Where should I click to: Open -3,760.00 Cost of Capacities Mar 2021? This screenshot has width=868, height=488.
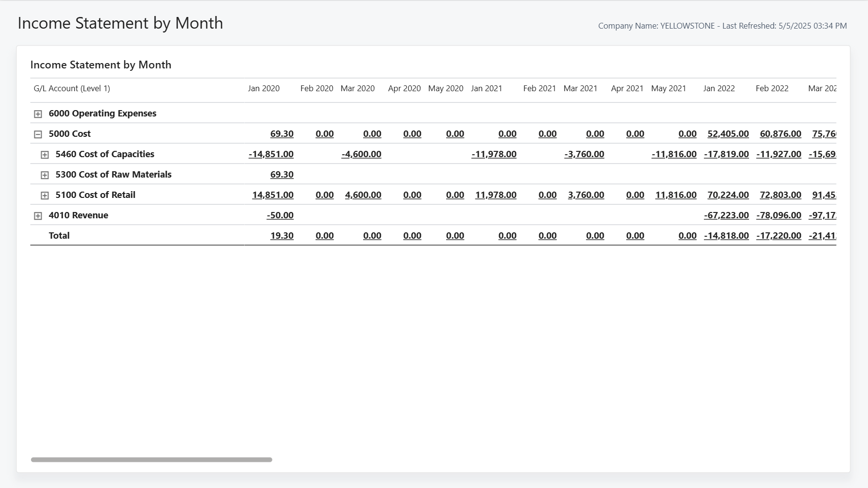[x=584, y=154]
